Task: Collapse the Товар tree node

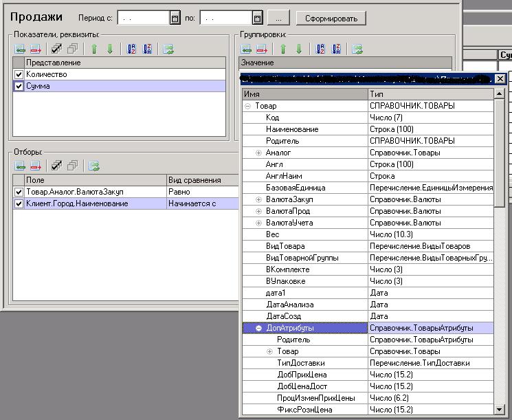Action: (247, 107)
